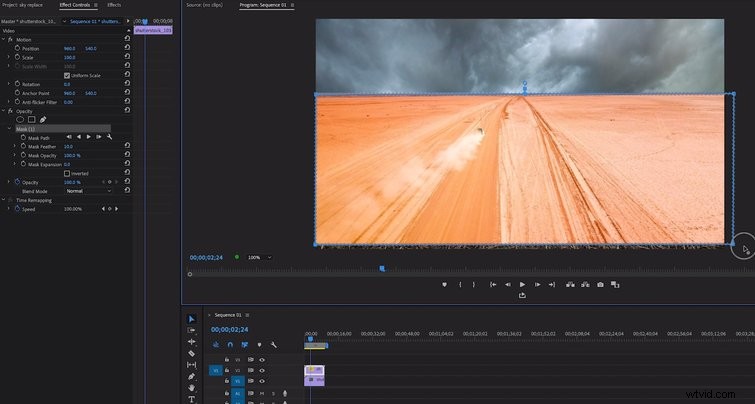Open the Program Monitor zoom level dropdown
The height and width of the screenshot is (404, 755).
coord(259,258)
